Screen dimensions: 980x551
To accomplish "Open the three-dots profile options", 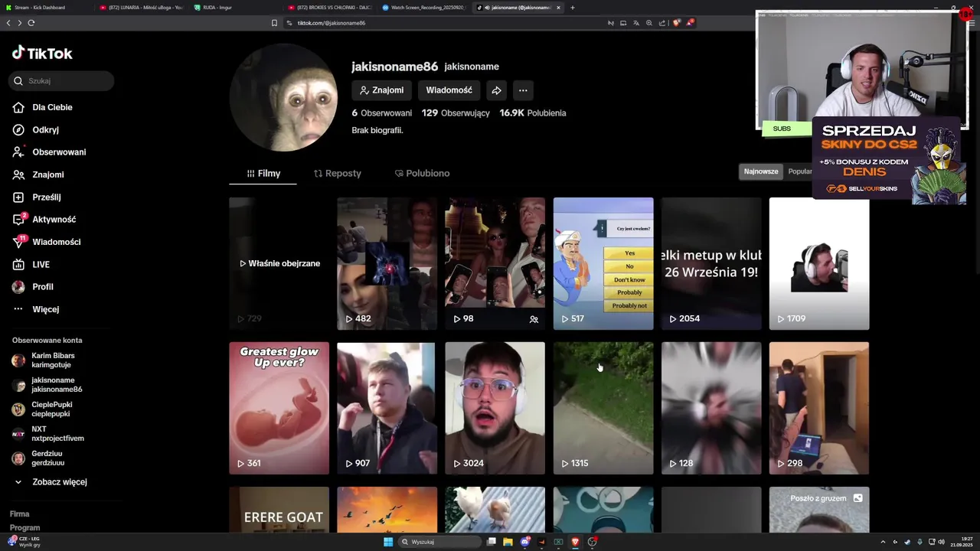I will (523, 90).
